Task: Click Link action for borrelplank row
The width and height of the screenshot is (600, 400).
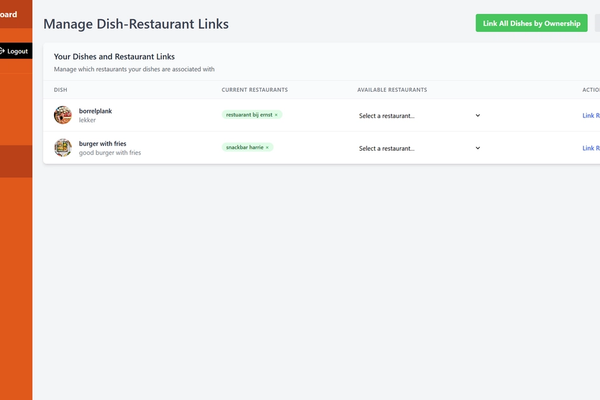Action: pos(591,116)
